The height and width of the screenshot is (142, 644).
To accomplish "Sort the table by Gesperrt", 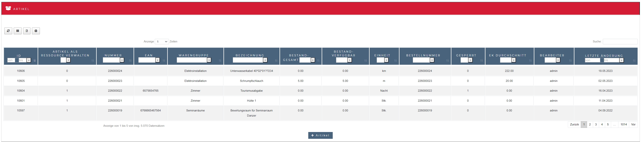I will point(481,60).
